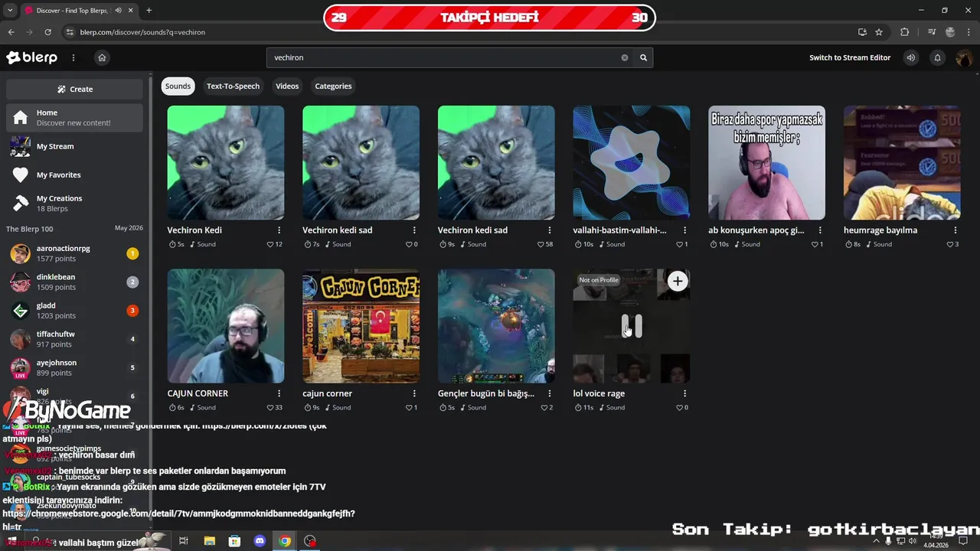Play the vallahi-bastim-vallahi thumbnail

tap(632, 162)
